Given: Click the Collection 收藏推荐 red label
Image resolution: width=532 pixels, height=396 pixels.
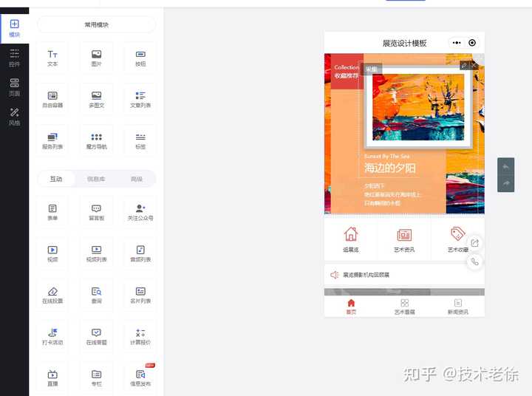Looking at the screenshot, I should 347,71.
